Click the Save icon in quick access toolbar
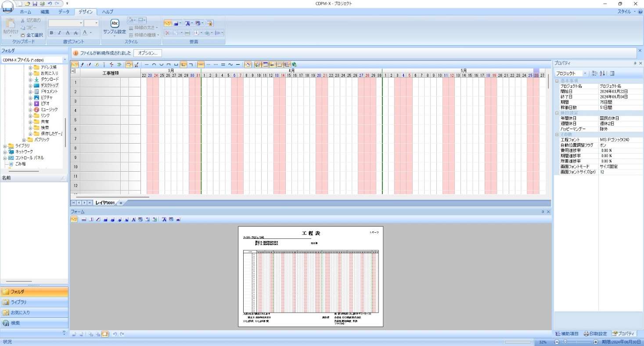Image resolution: width=644 pixels, height=346 pixels. coord(35,4)
